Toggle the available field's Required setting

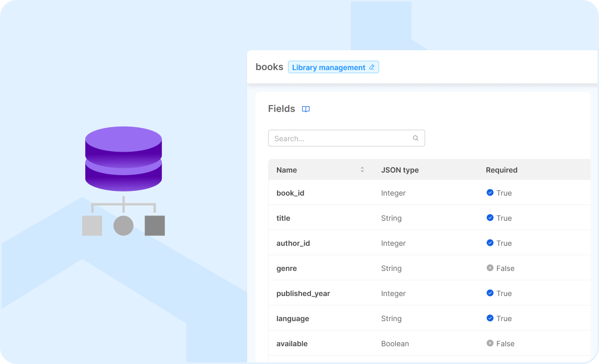tap(490, 344)
